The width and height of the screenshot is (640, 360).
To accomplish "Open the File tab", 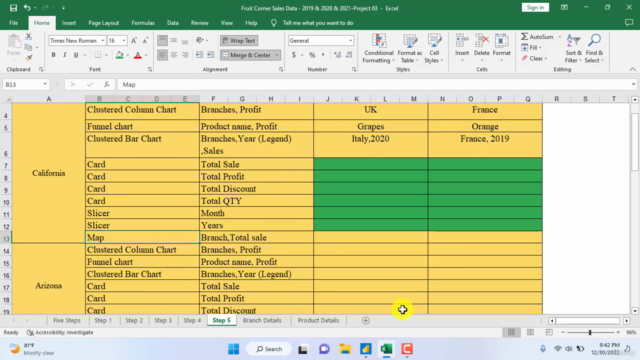I will coord(13,23).
